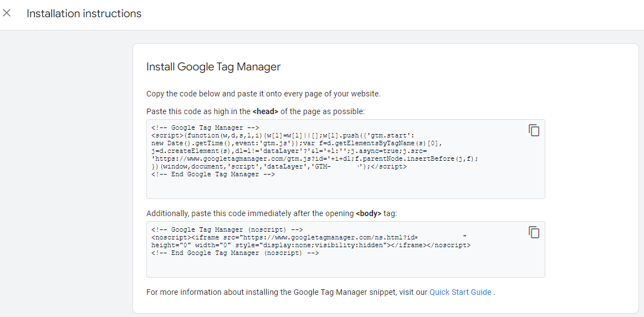644x317 pixels.
Task: Click the Install Google Tag Manager heading
Action: pyautogui.click(x=213, y=67)
